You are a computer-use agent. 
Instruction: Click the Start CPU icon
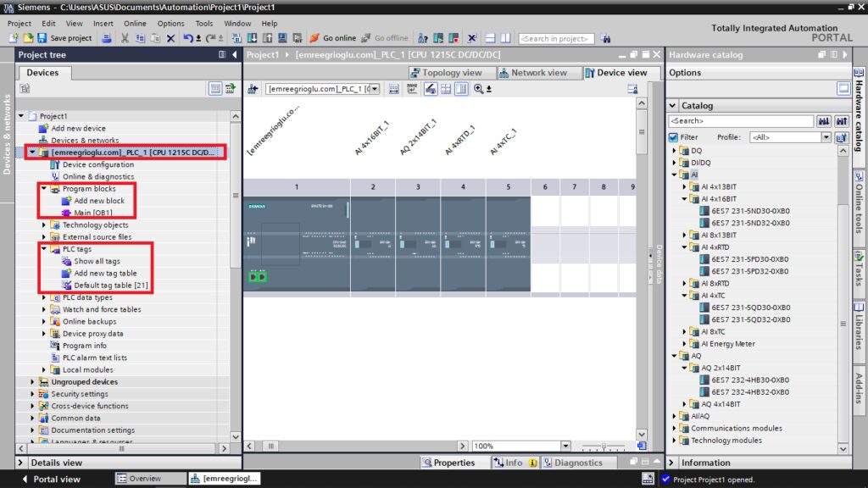pyautogui.click(x=438, y=38)
